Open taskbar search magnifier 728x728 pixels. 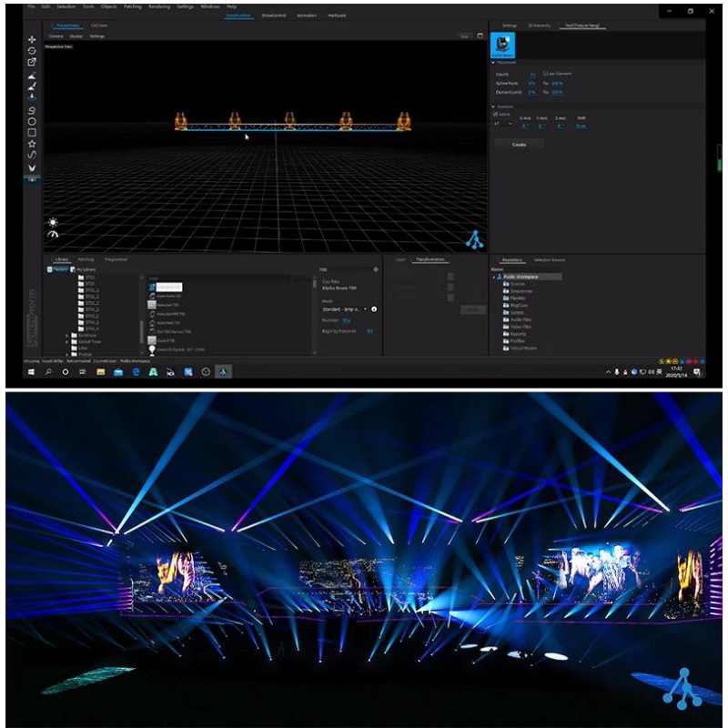pyautogui.click(x=48, y=372)
